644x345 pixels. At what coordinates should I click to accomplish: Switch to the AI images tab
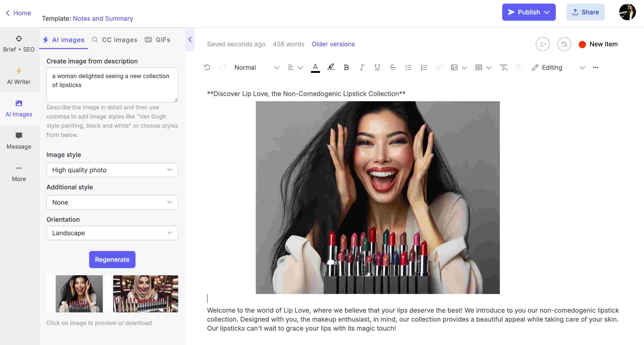pyautogui.click(x=63, y=40)
